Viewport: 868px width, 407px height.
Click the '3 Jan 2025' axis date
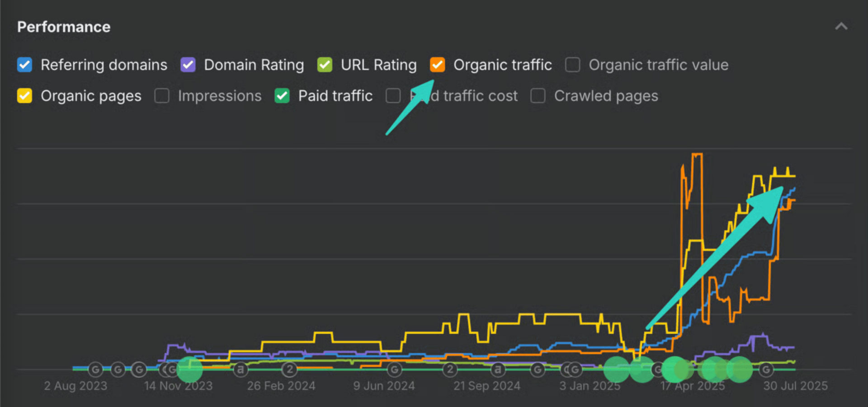click(x=590, y=386)
